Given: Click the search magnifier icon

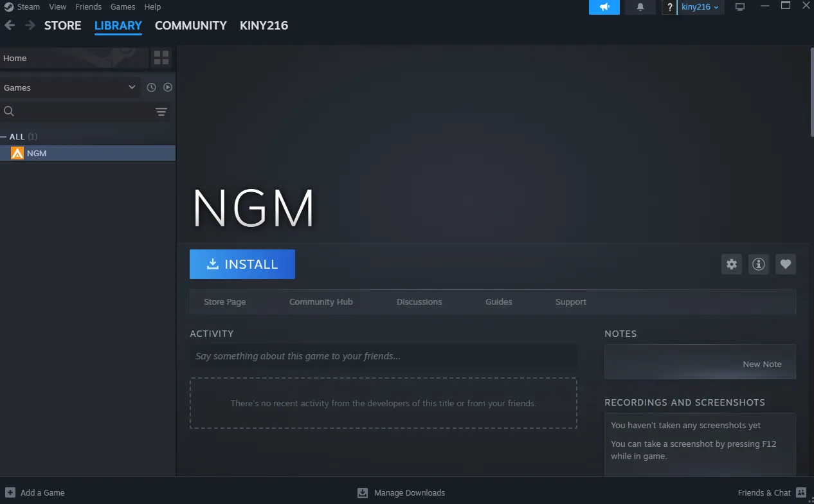Looking at the screenshot, I should click(x=9, y=111).
